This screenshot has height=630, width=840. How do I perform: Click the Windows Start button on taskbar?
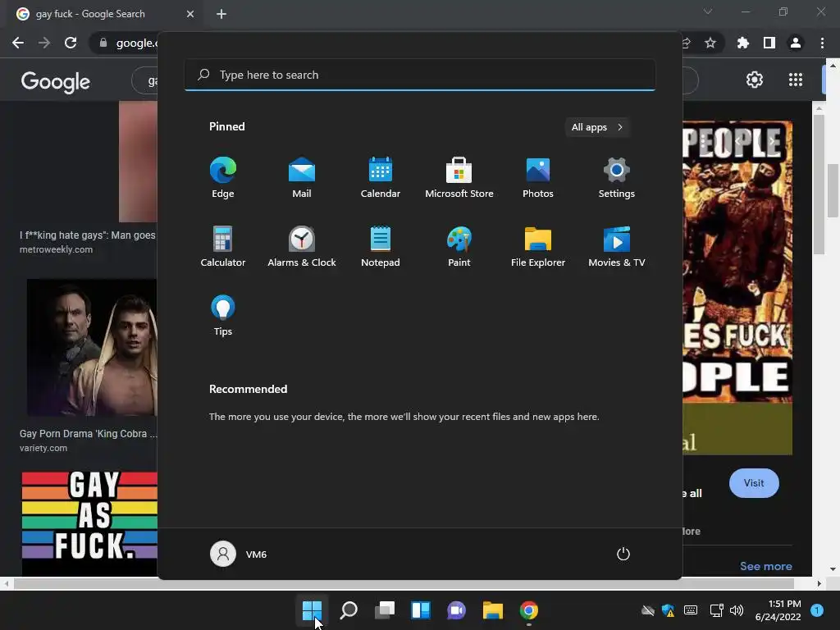click(x=312, y=610)
